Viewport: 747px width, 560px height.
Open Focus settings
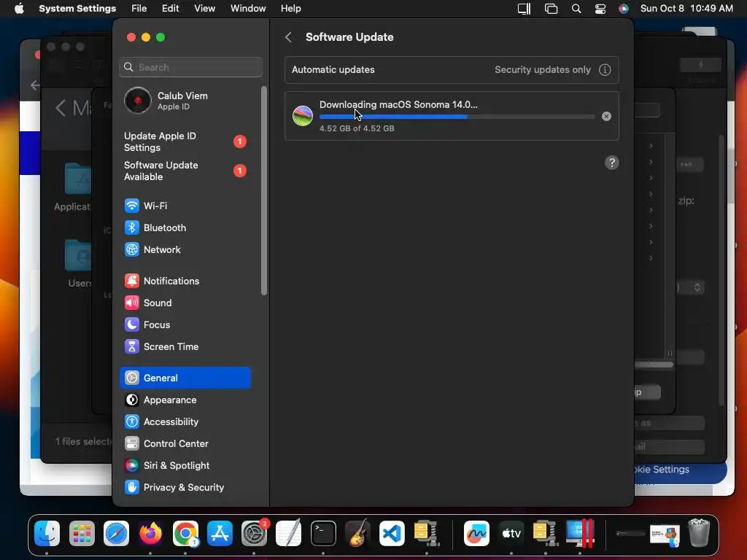point(185,324)
